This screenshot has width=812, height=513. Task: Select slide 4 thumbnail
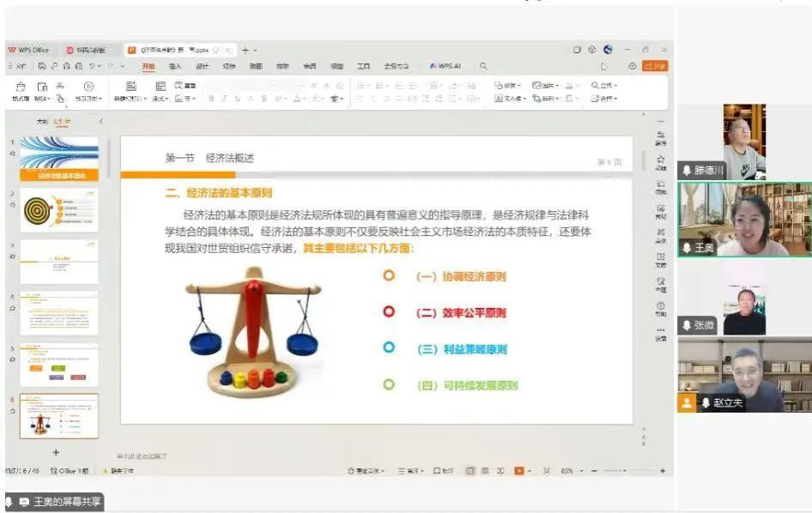pyautogui.click(x=59, y=312)
